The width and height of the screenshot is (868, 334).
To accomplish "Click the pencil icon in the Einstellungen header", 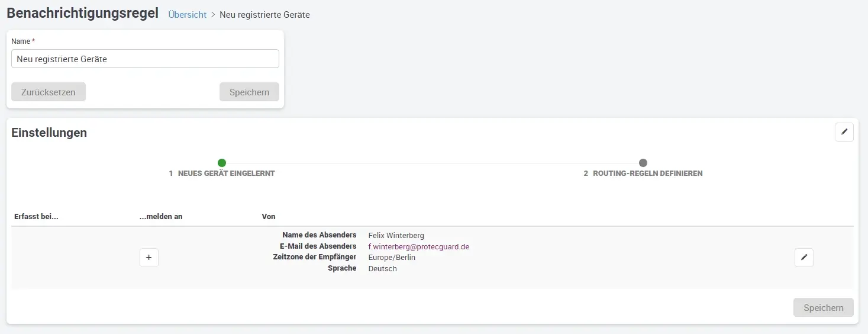I will click(844, 132).
